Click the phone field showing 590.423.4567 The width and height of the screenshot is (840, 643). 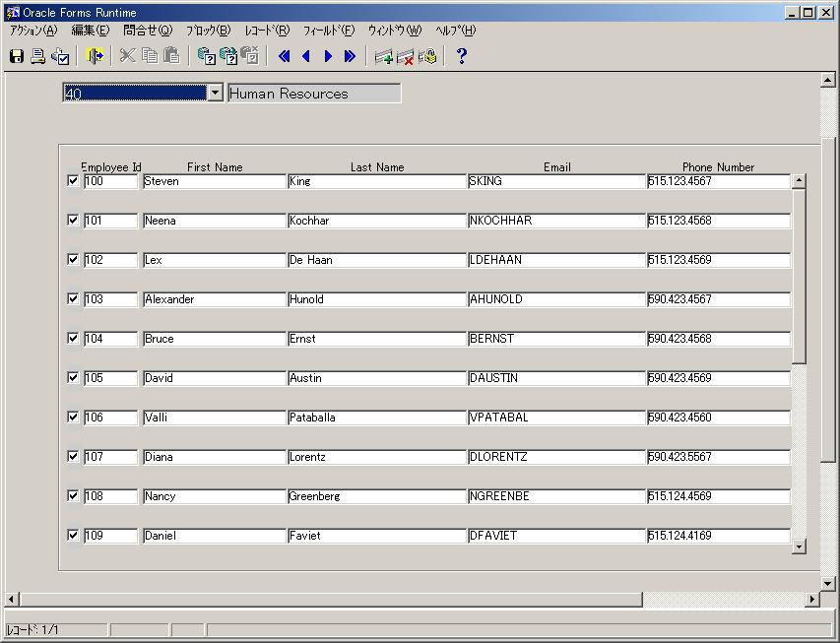(x=719, y=299)
